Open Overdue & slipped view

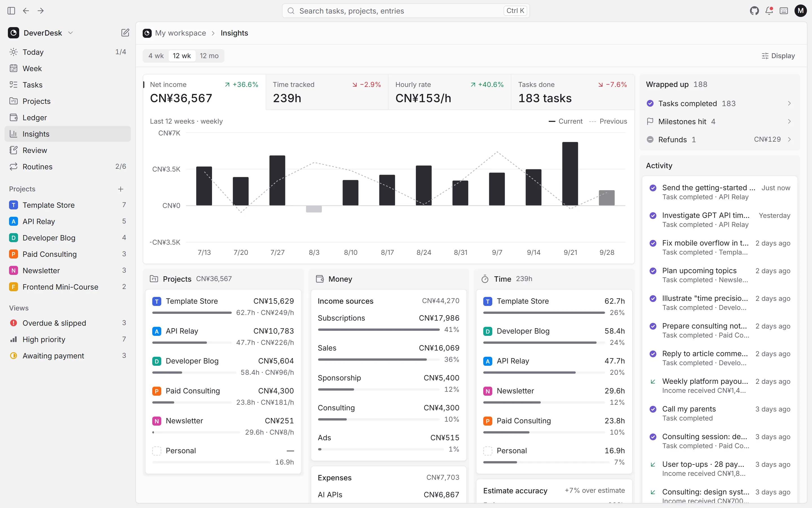pos(67,323)
